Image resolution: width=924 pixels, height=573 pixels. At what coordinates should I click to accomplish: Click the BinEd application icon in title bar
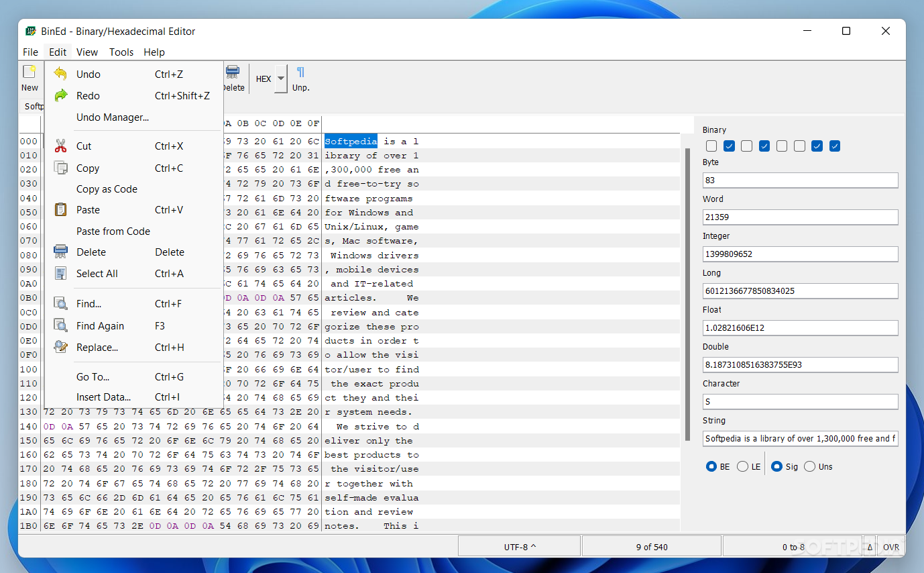point(31,32)
